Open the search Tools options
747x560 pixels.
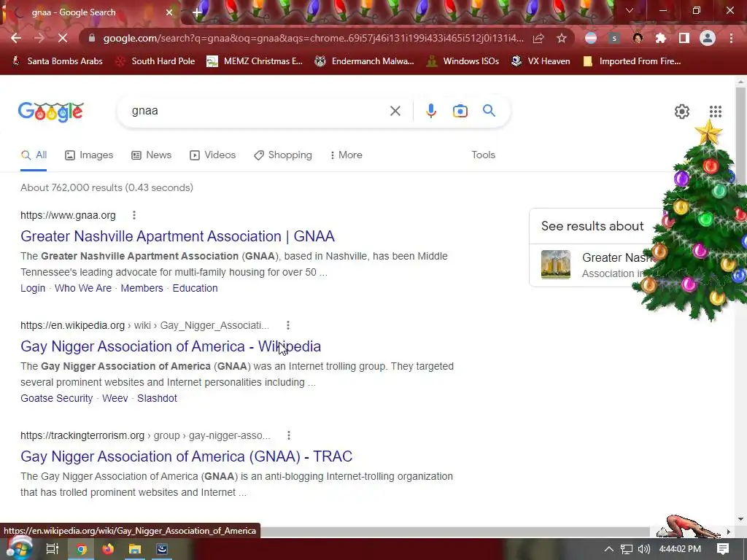point(483,155)
